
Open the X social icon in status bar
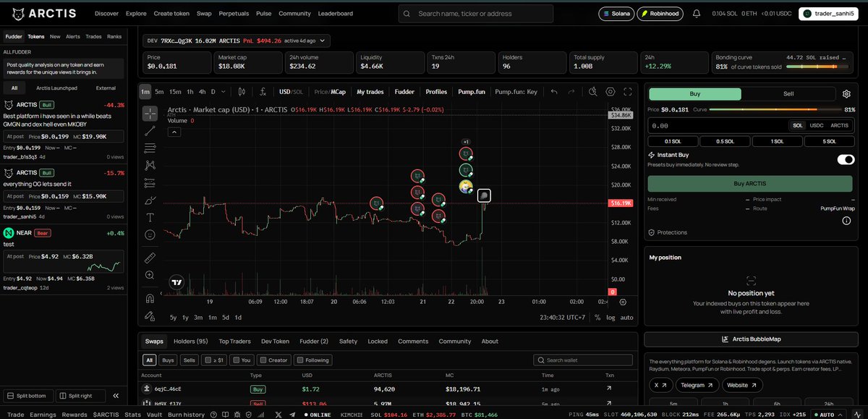tap(278, 415)
